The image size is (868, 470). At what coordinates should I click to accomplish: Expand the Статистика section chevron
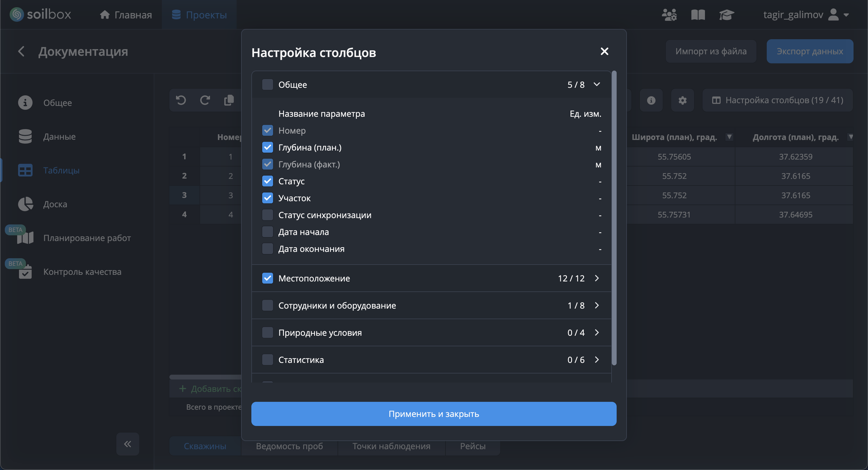596,359
